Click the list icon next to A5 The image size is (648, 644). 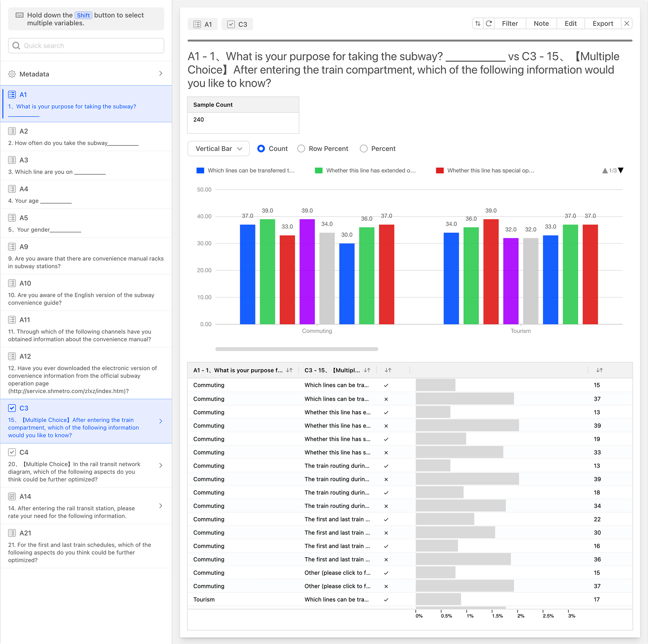[x=12, y=218]
